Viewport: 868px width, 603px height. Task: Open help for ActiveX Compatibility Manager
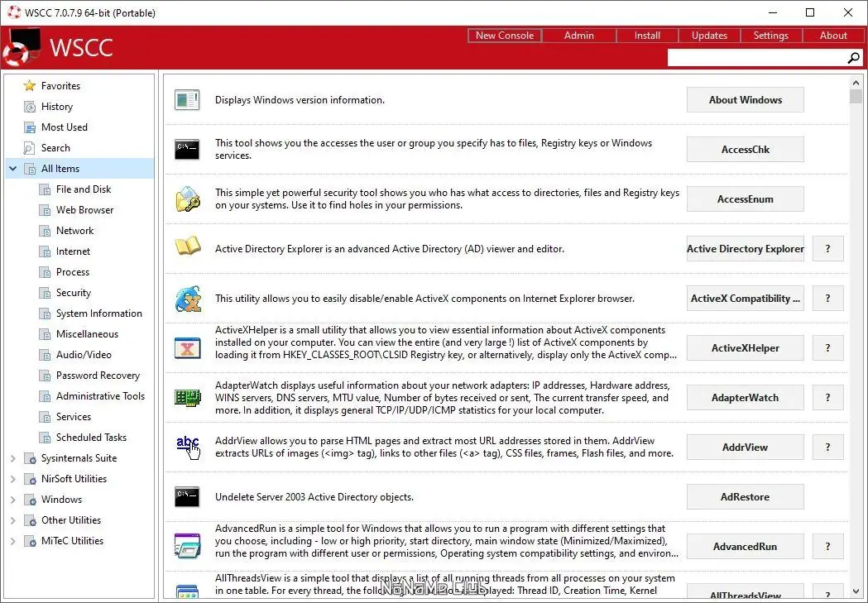828,299
